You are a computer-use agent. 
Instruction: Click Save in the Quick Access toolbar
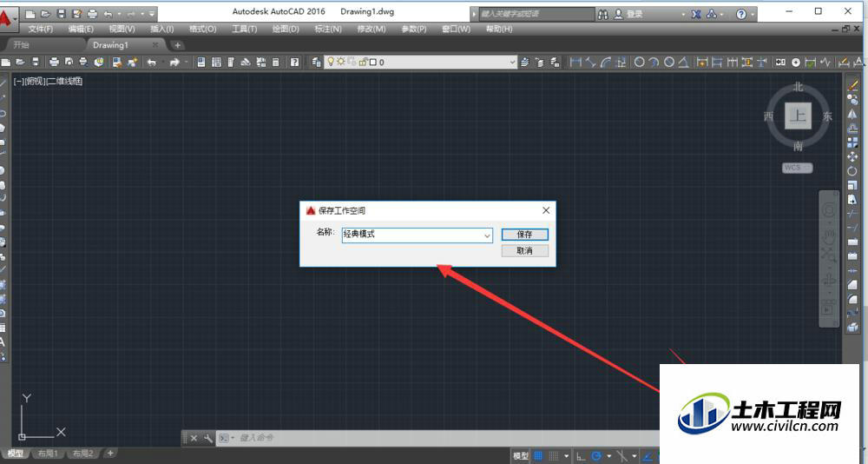(x=62, y=14)
